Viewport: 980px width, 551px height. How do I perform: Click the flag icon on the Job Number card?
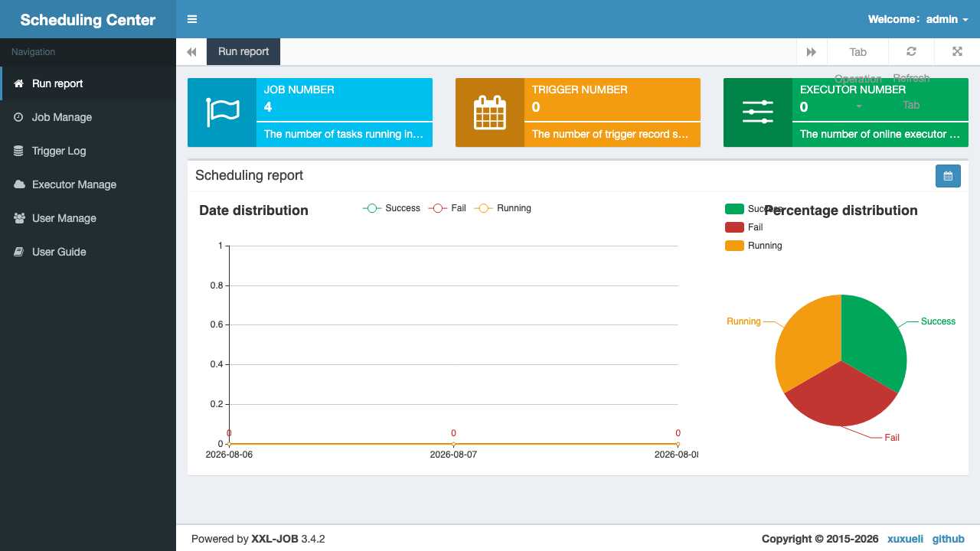click(x=222, y=112)
